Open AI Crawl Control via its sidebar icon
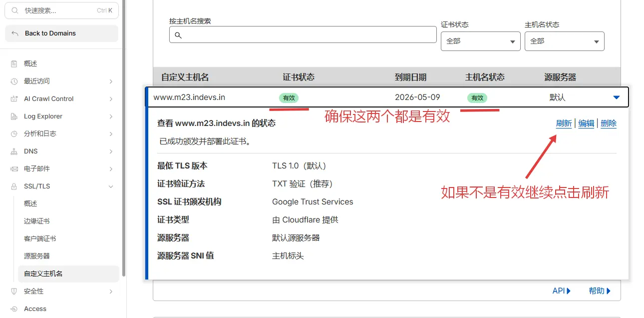 (x=14, y=98)
